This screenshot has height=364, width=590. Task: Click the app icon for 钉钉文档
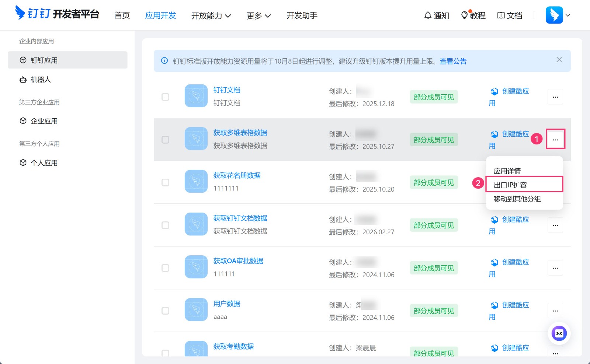(196, 96)
